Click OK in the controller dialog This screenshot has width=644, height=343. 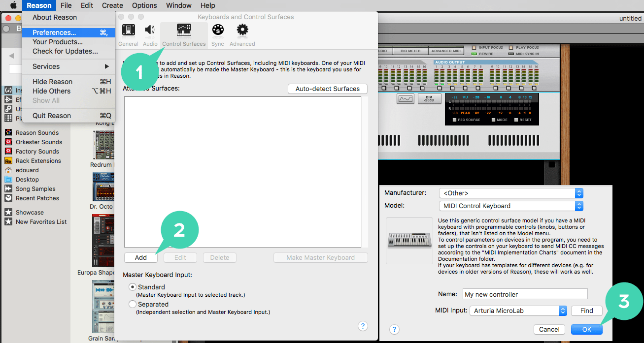586,329
